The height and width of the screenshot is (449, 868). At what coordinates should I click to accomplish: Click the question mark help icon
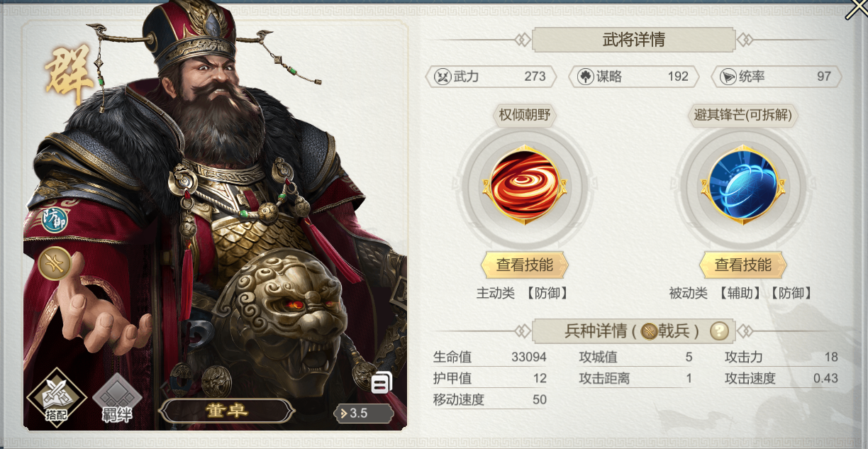click(x=719, y=331)
